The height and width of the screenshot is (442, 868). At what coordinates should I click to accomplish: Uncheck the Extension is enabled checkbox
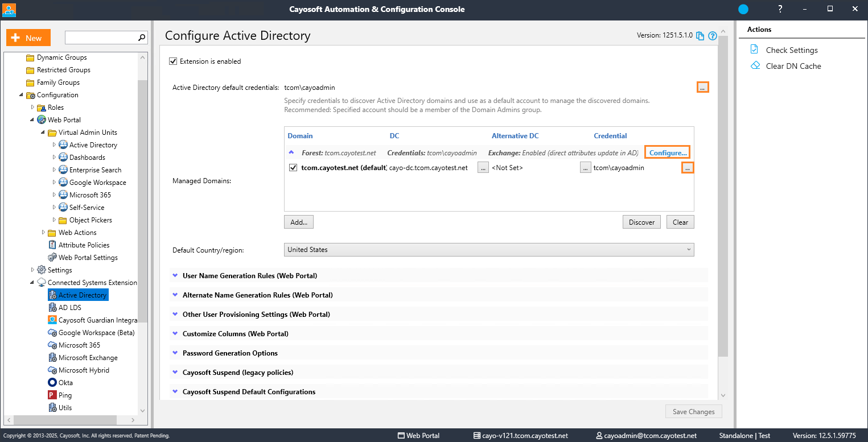pos(173,61)
